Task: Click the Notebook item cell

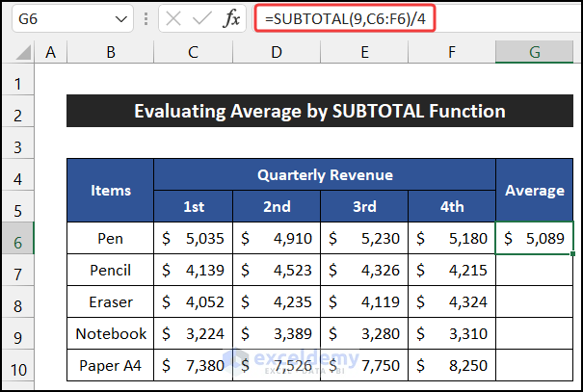Action: pyautogui.click(x=111, y=333)
